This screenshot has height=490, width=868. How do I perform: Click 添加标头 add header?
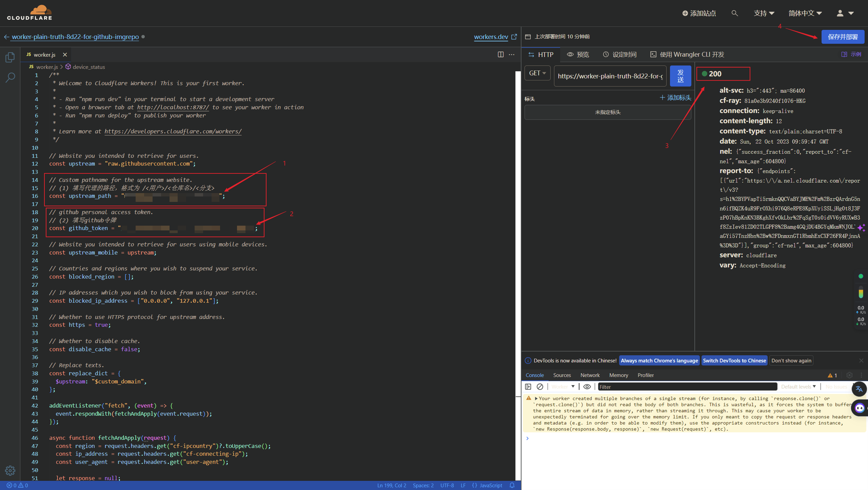tap(675, 98)
